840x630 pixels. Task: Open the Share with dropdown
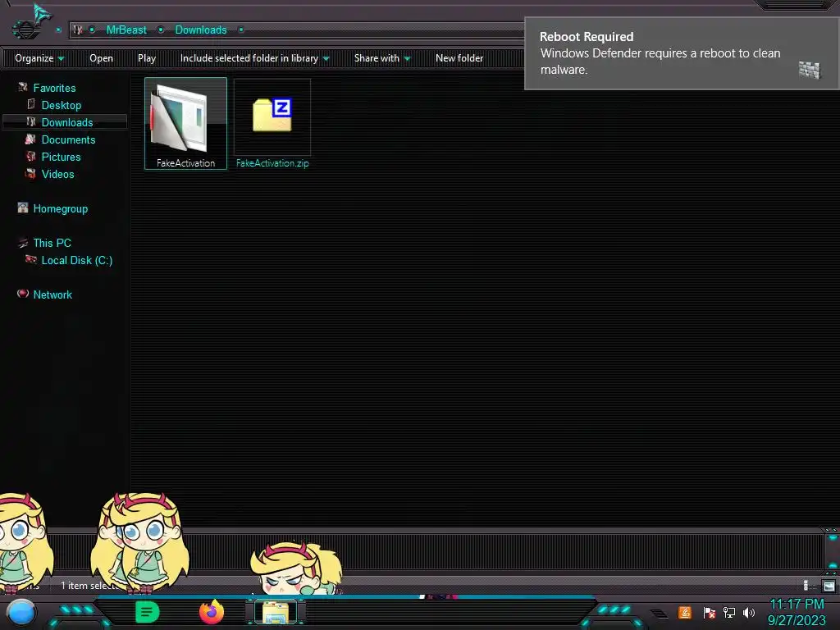click(382, 58)
